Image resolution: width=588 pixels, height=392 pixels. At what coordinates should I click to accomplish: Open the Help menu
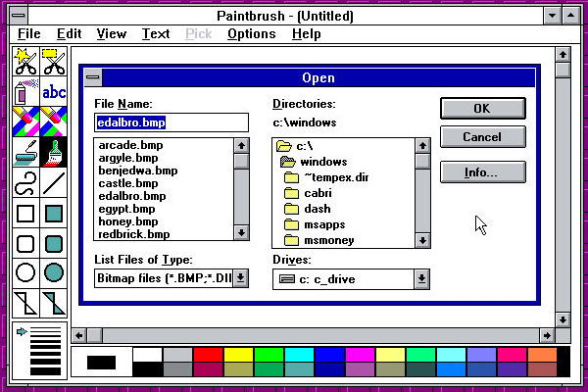coord(307,34)
